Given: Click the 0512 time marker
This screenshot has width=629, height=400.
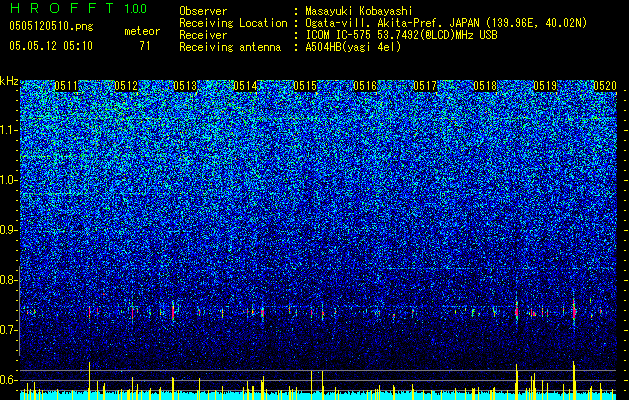Looking at the screenshot, I should [126, 86].
